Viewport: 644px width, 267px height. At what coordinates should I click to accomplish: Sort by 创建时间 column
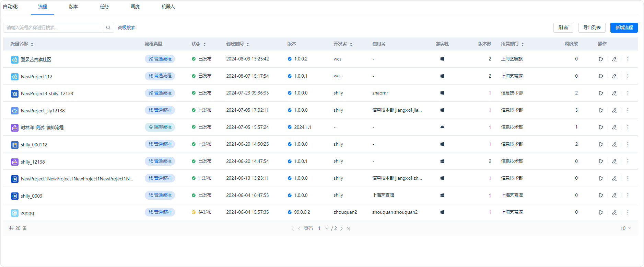(x=248, y=44)
